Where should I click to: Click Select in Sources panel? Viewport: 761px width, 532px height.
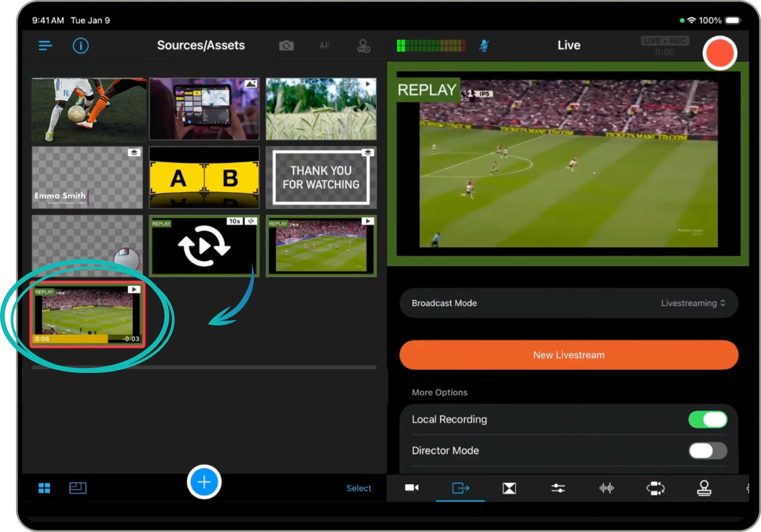tap(359, 488)
